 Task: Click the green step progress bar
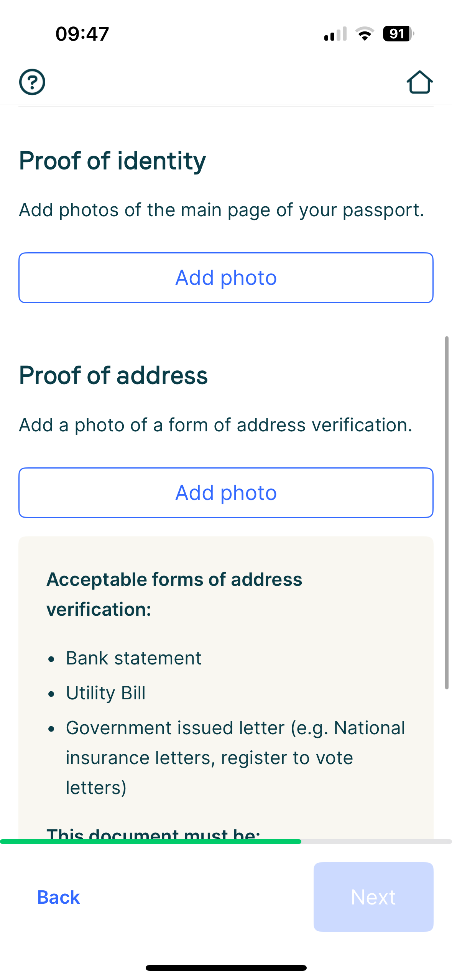click(x=151, y=842)
